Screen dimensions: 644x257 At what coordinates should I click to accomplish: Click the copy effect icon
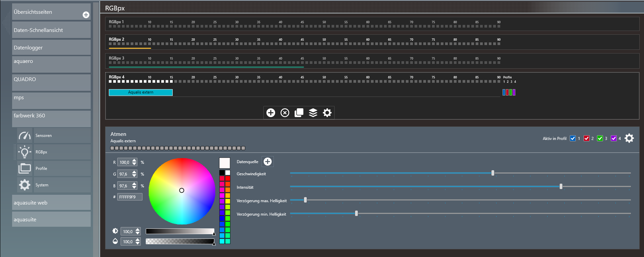(299, 113)
